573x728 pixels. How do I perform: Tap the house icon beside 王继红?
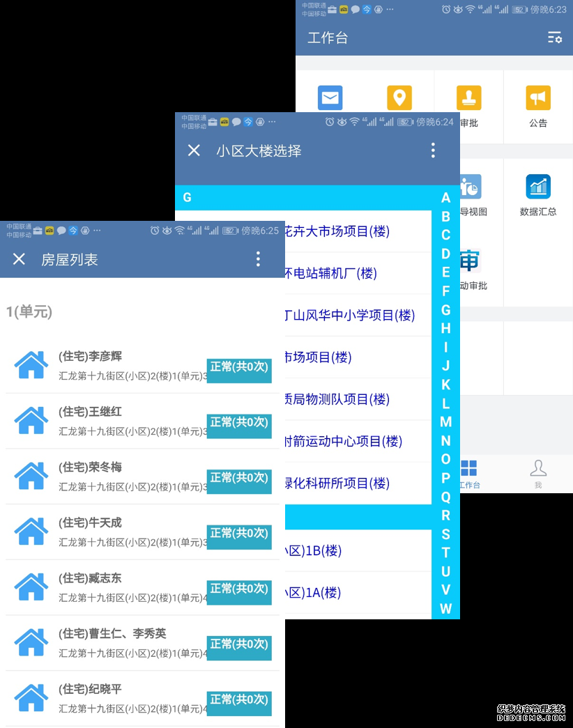click(x=31, y=420)
